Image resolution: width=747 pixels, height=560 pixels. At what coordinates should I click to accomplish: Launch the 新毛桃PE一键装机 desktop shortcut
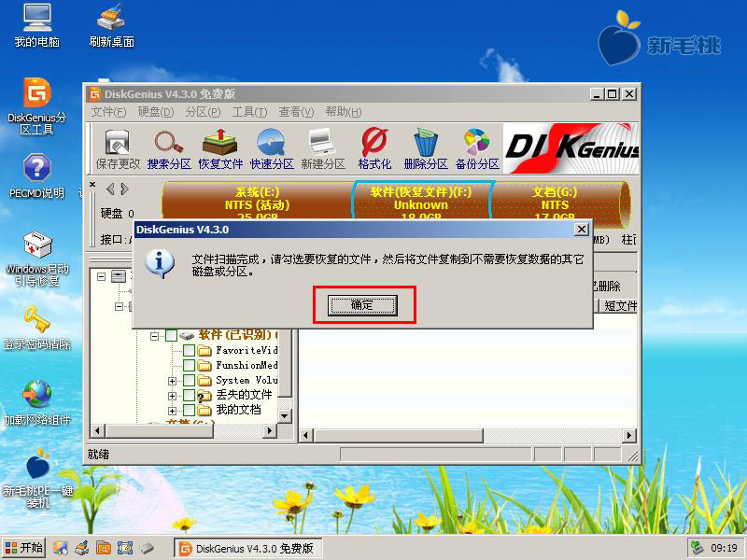(x=37, y=478)
